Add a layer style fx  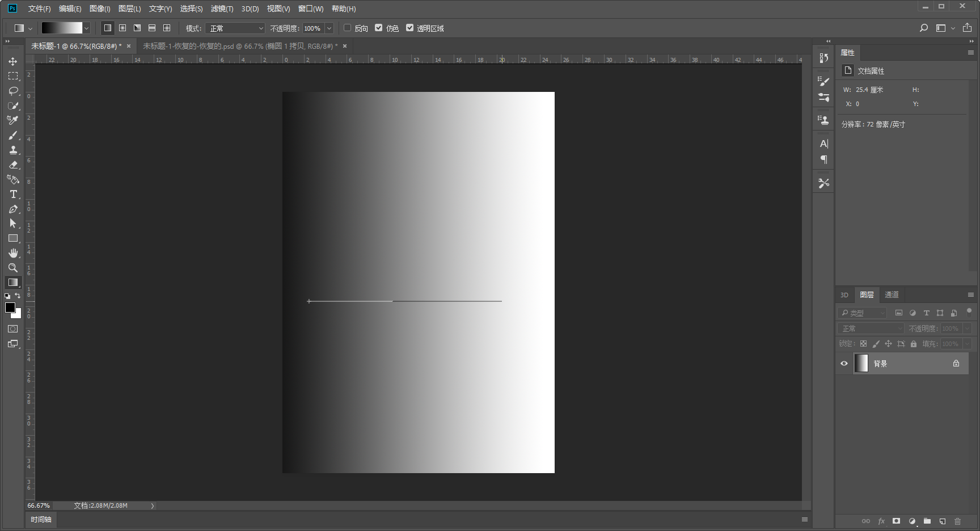[881, 521]
